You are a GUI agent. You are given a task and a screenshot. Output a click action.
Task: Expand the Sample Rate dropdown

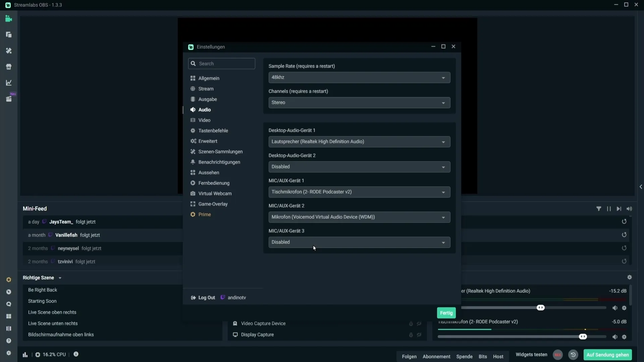pyautogui.click(x=359, y=77)
